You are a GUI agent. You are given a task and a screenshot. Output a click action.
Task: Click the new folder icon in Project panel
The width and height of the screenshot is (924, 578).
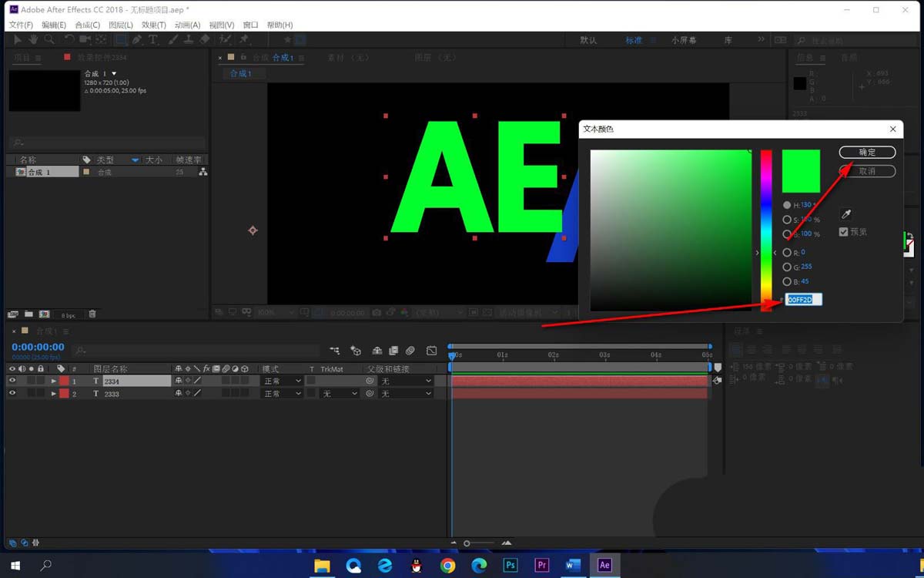coord(28,314)
